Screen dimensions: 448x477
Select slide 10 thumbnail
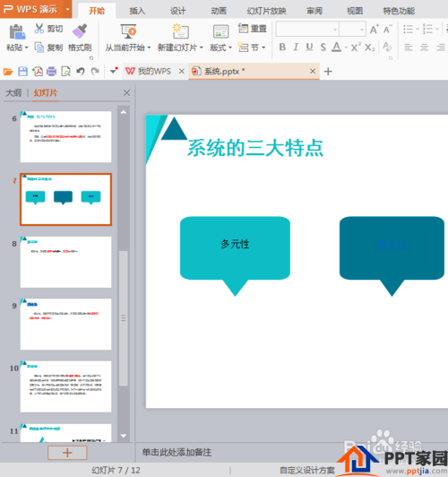click(x=65, y=386)
